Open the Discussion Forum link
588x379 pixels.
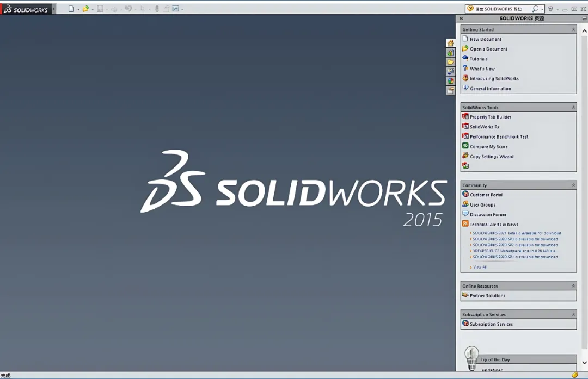coord(488,215)
